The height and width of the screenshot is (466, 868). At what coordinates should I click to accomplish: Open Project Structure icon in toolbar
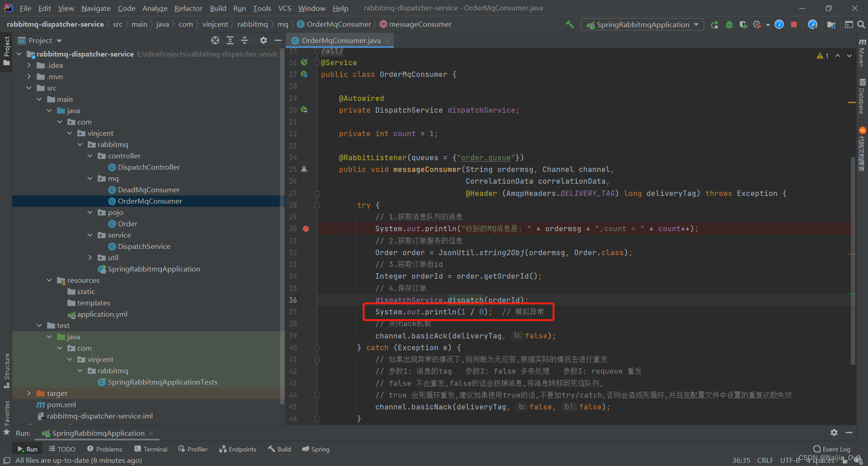[x=831, y=24]
